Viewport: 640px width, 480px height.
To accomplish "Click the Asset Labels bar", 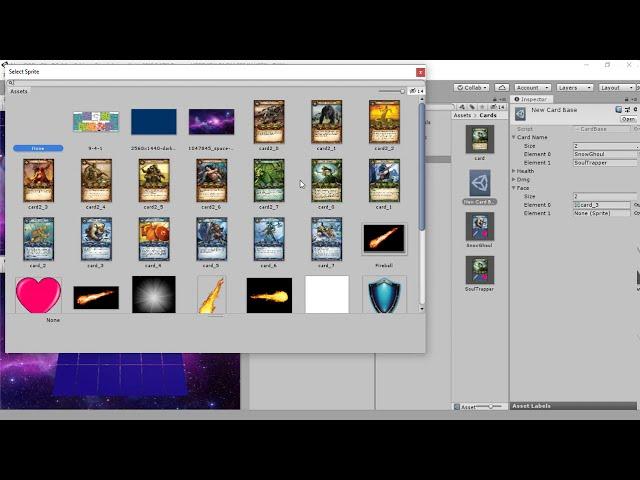I will [573, 406].
